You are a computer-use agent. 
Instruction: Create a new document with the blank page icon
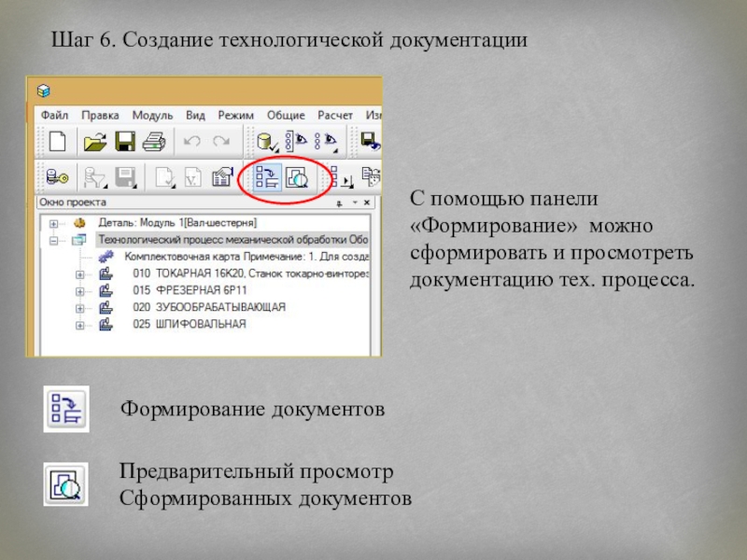click(58, 142)
